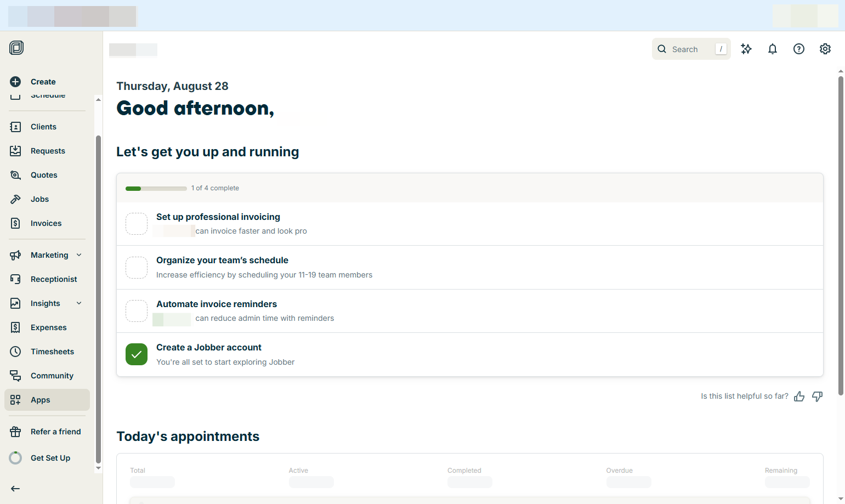Check Automate invoice reminders box
Image resolution: width=845 pixels, height=504 pixels.
(x=137, y=311)
